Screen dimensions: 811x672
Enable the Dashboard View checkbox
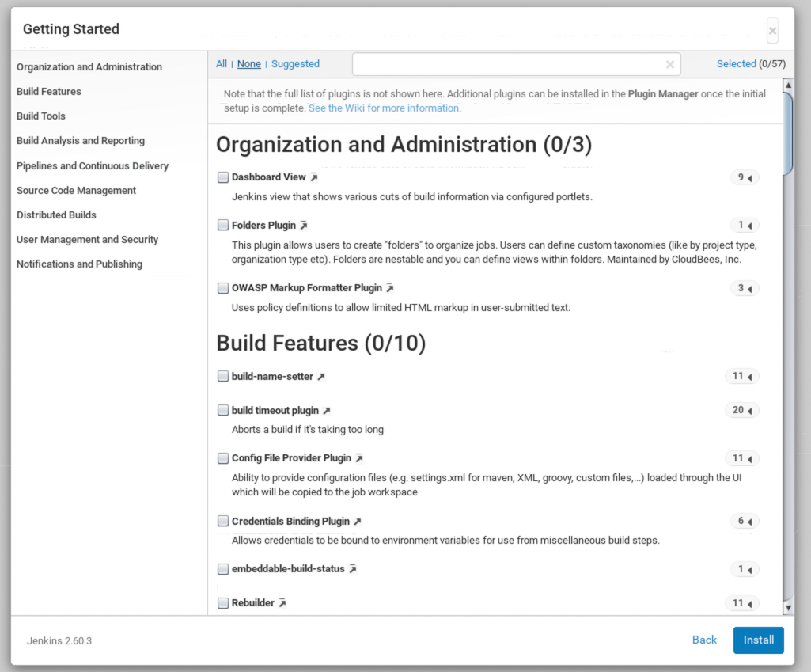coord(223,177)
